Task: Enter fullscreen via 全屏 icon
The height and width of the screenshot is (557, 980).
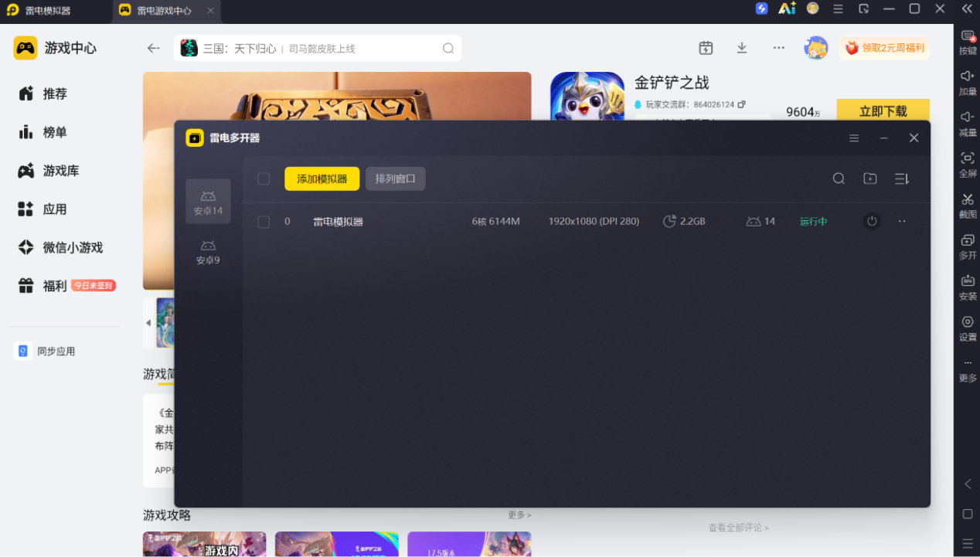Action: point(968,165)
